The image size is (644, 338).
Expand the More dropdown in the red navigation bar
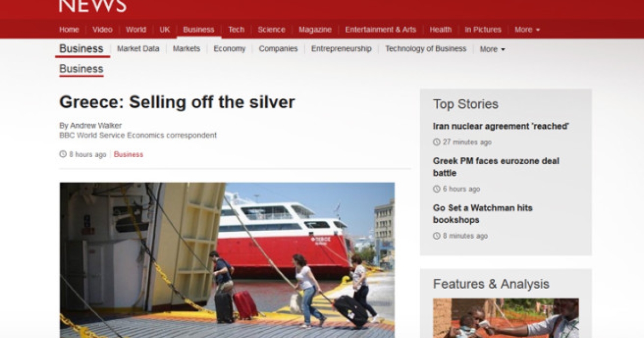[527, 30]
